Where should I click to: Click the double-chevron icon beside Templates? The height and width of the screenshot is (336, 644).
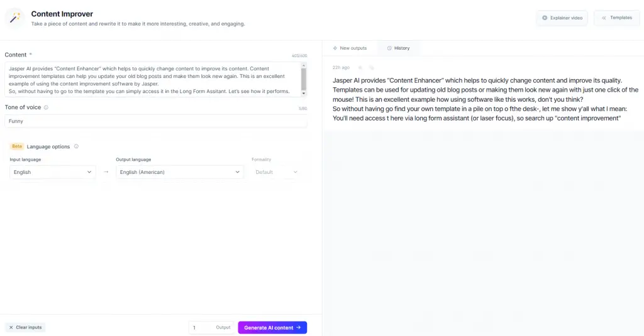click(x=604, y=18)
